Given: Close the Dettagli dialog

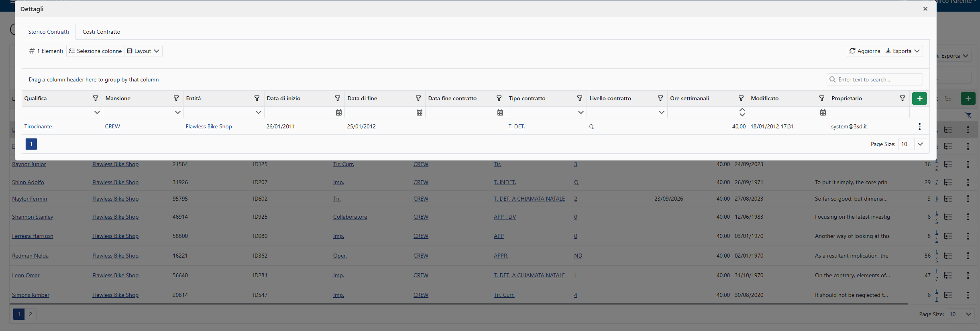Looking at the screenshot, I should (925, 9).
